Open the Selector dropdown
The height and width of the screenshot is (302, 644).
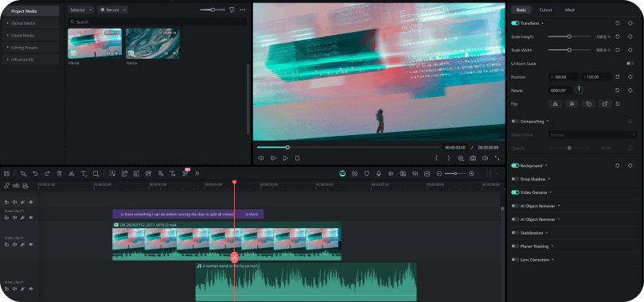pos(81,10)
